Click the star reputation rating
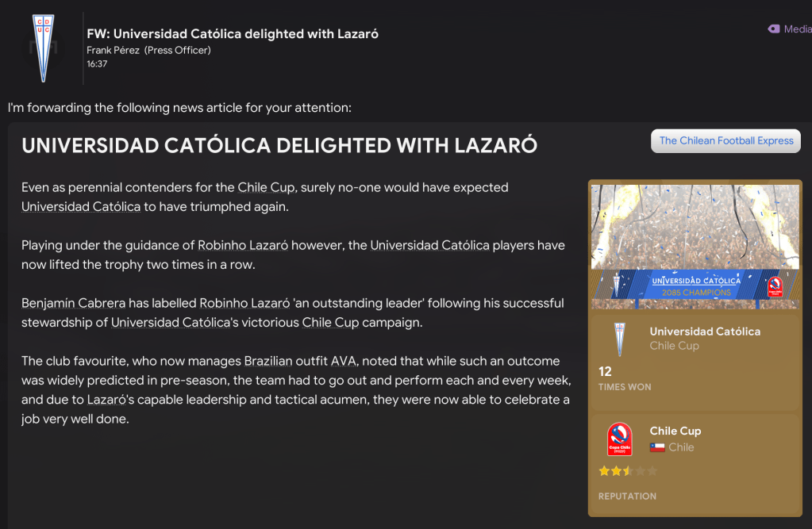This screenshot has width=812, height=529. tap(628, 471)
